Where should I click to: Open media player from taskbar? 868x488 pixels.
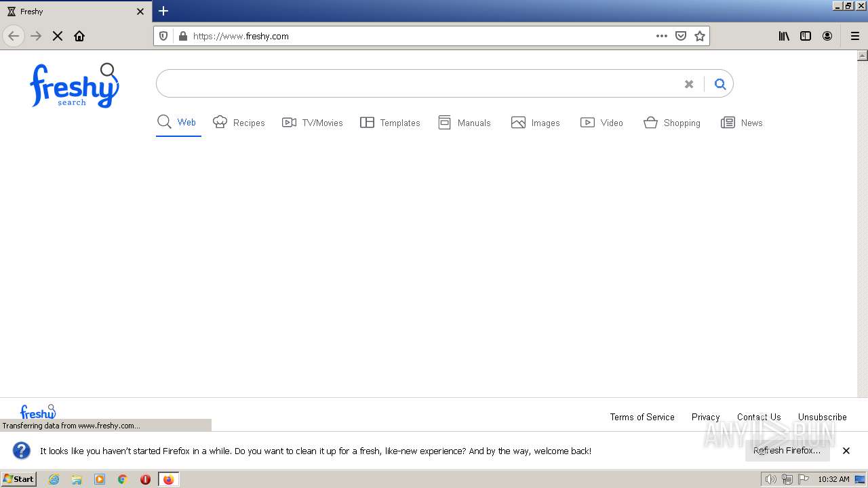(x=100, y=479)
